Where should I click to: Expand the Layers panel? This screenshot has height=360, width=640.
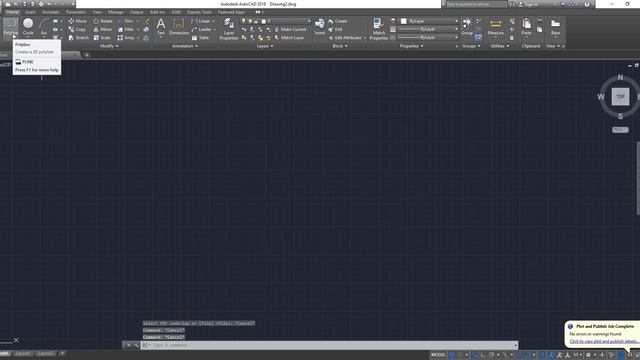click(265, 46)
